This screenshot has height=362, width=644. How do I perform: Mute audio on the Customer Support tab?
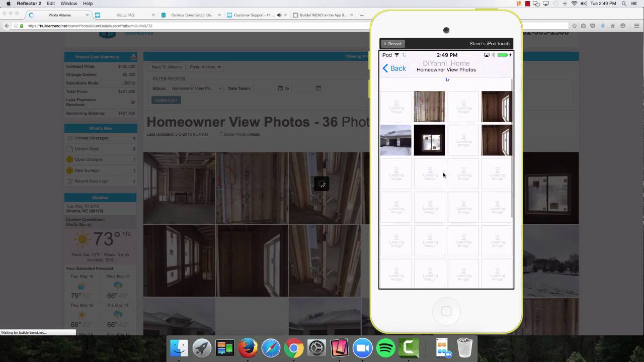tap(279, 15)
